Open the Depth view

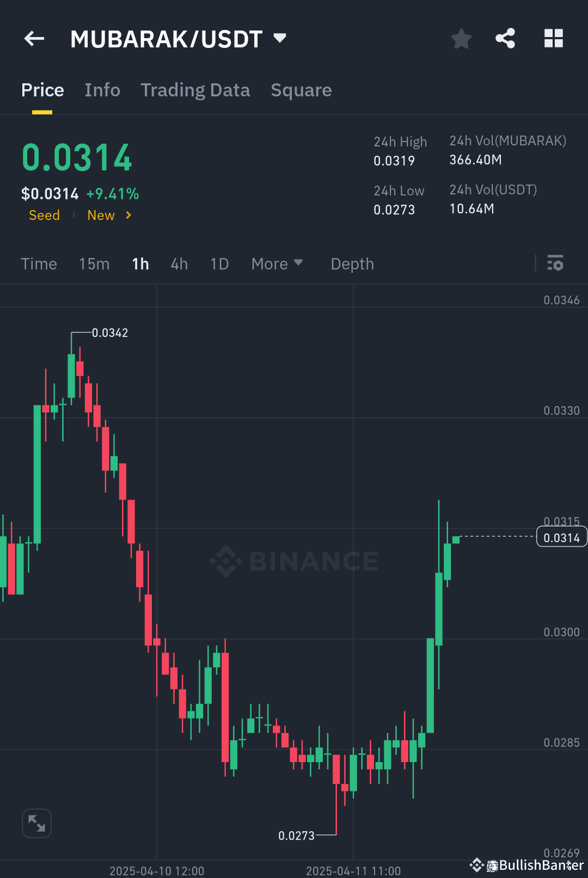(352, 263)
